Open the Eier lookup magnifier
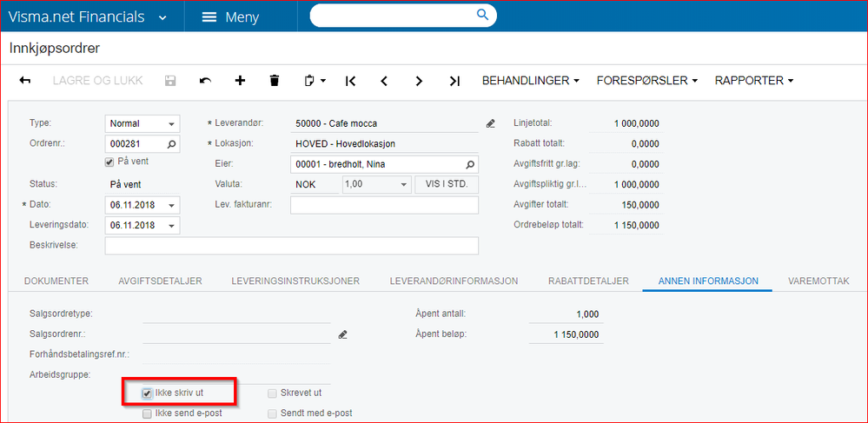 [x=469, y=164]
